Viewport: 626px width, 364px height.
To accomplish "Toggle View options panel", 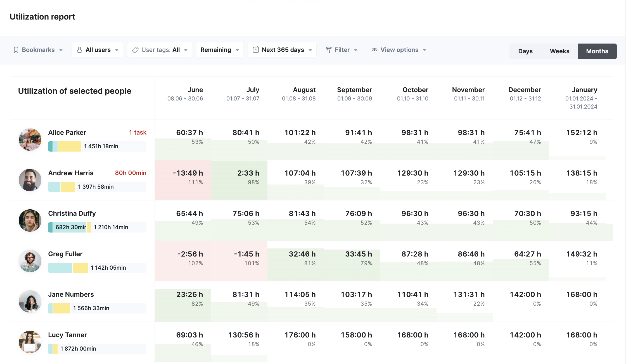I will (399, 50).
